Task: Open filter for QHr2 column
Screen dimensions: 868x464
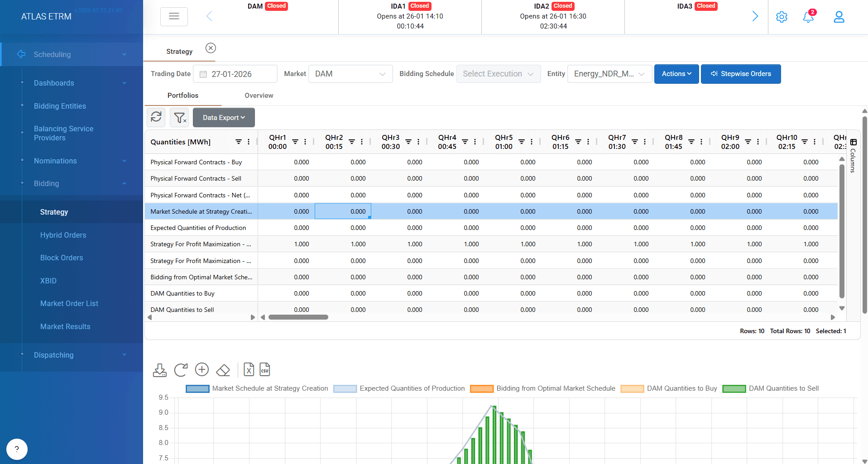Action: click(x=352, y=142)
